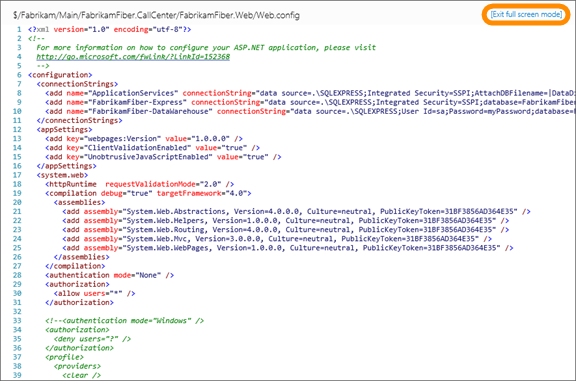Click the System.Web.Helpers assembly entry

pos(285,220)
